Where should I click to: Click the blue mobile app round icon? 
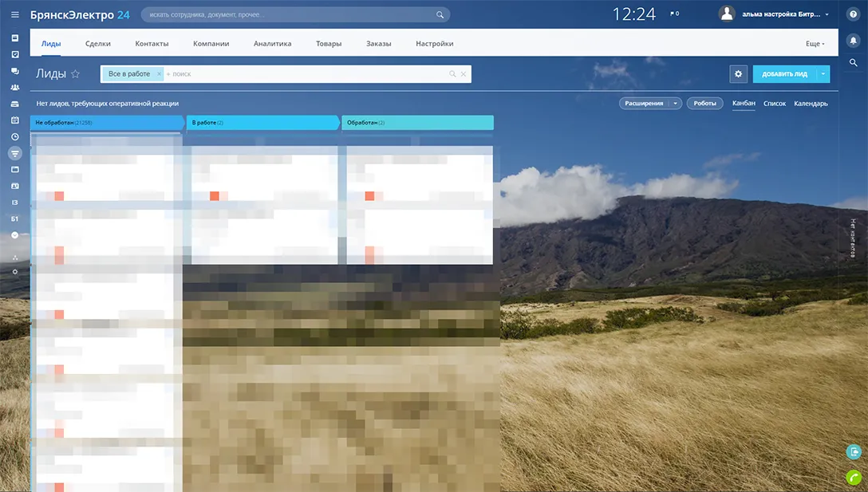[x=853, y=451]
